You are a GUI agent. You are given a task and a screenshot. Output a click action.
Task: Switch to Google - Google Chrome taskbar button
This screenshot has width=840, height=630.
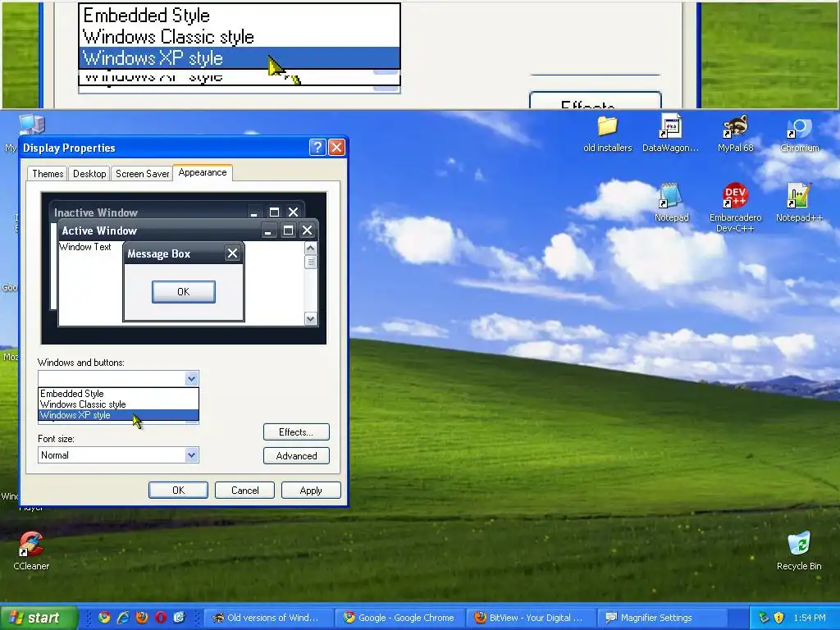(x=399, y=618)
